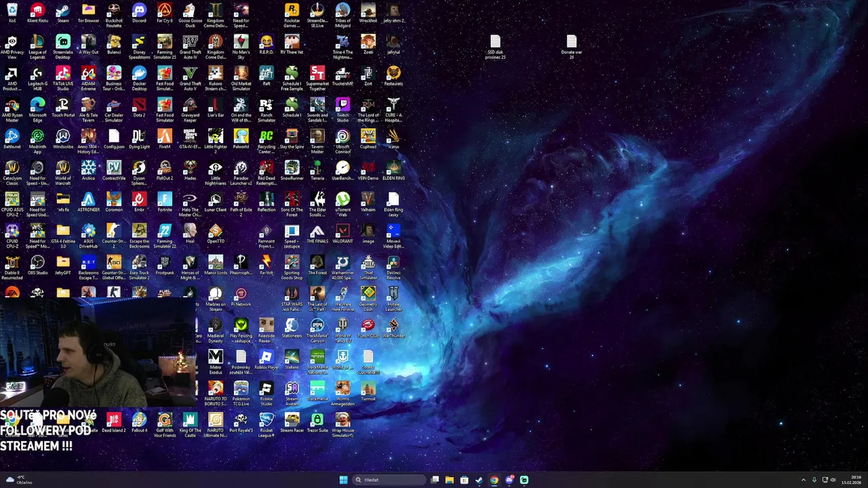Open Trezor Suite shortcut
Image resolution: width=868 pixels, height=488 pixels.
coord(317,422)
